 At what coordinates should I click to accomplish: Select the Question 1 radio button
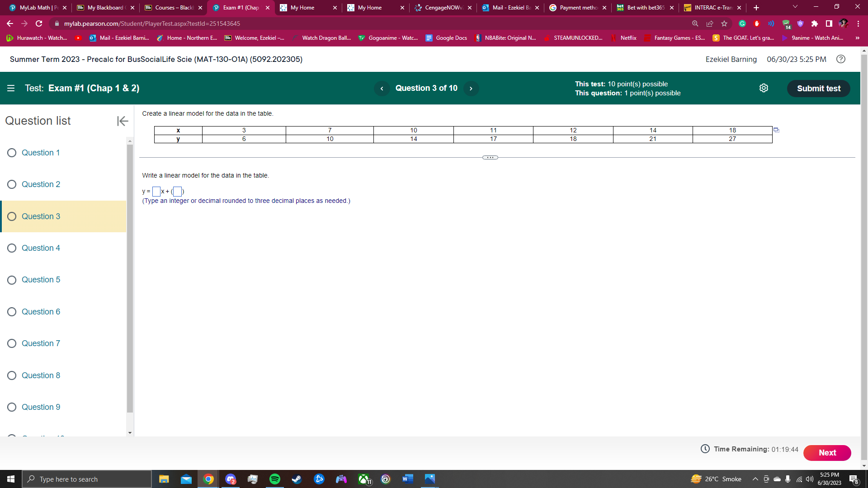coord(11,153)
